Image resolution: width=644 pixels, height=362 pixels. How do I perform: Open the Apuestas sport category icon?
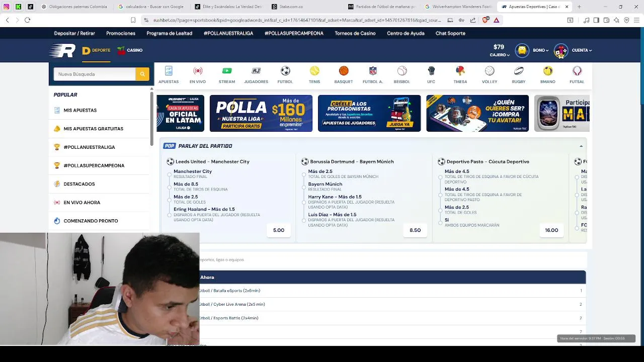169,71
